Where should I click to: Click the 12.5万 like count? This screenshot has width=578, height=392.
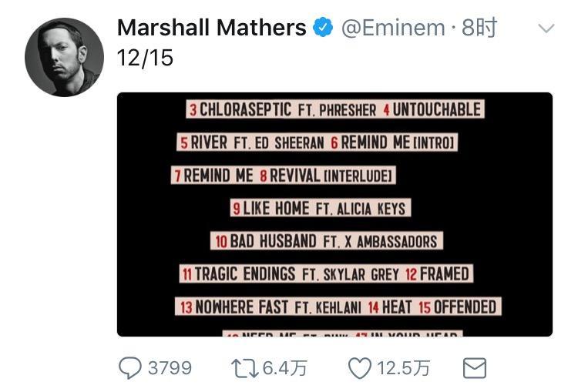pos(403,367)
